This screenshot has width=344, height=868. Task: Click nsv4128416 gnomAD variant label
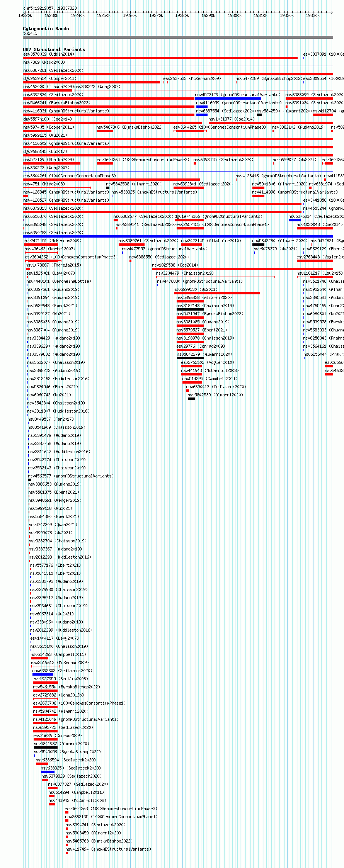pyautogui.click(x=279, y=176)
